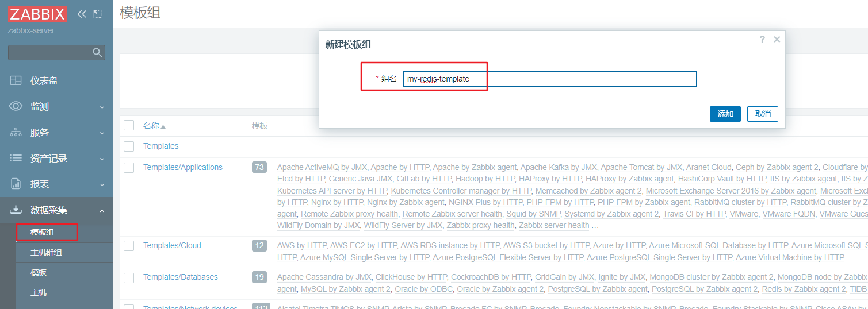Click the dashboard grid icon

pyautogui.click(x=16, y=81)
